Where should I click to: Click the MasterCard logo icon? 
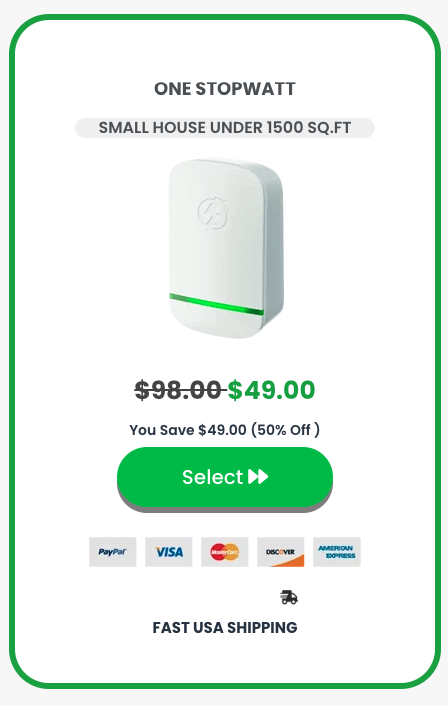225,552
